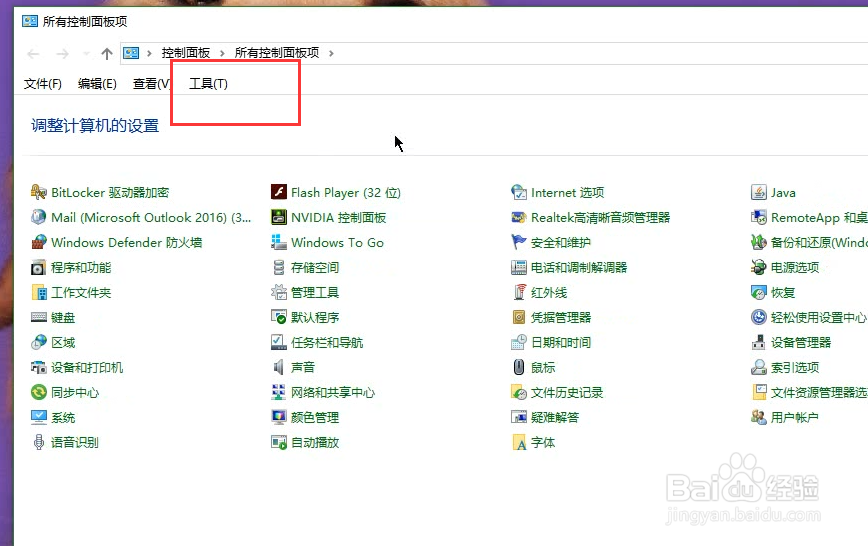
Task: Open the Mail (Microsoft Outlook 2016) icon
Action: tap(38, 217)
